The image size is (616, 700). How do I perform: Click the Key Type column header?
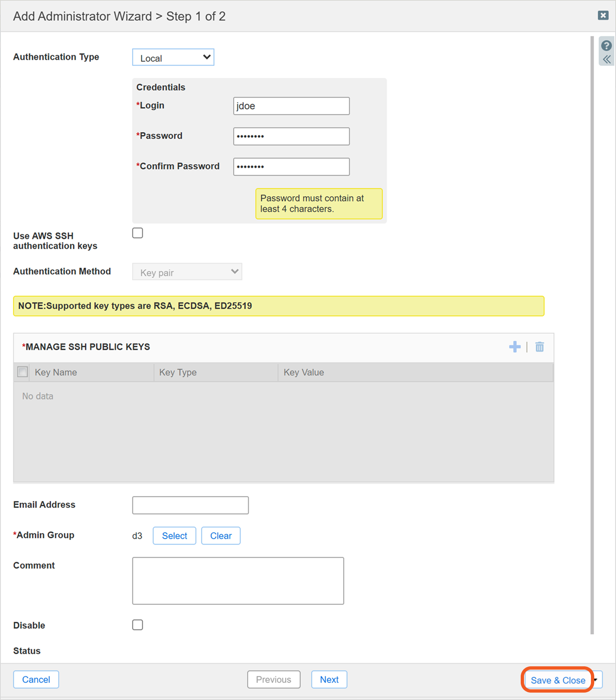click(178, 372)
